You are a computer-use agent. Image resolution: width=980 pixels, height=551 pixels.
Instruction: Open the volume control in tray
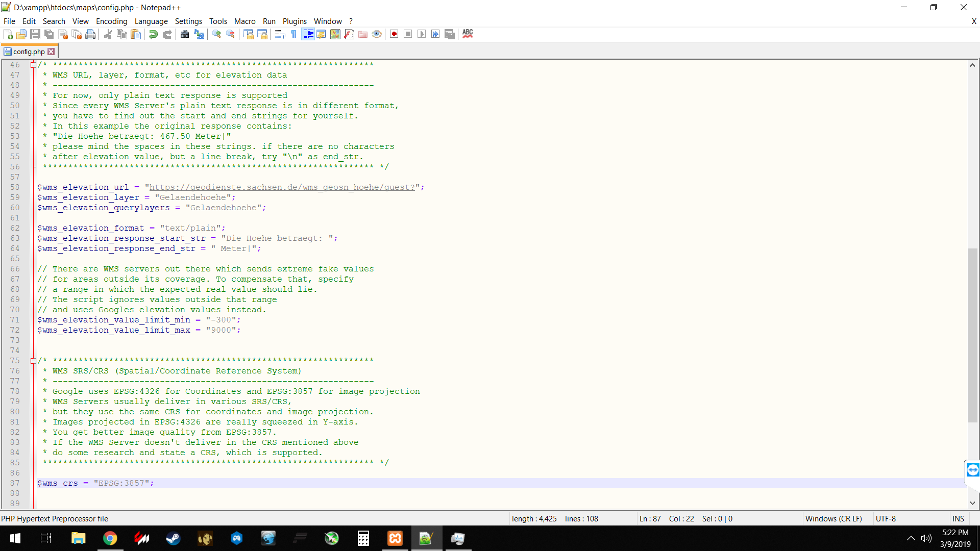point(926,538)
